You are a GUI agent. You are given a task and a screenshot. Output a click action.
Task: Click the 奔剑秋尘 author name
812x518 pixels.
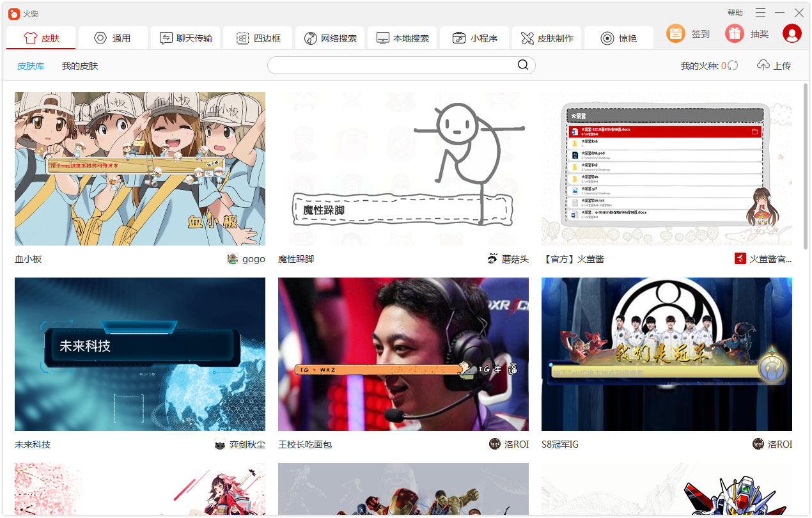[247, 445]
